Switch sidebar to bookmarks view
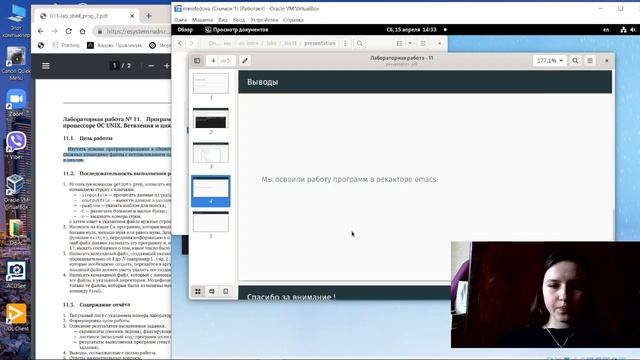640x360 pixels. point(226,291)
